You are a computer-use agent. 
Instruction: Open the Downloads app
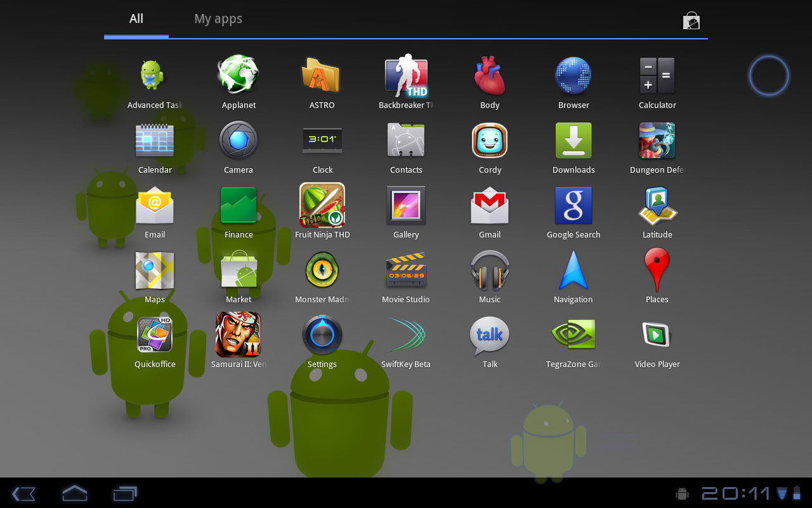573,141
